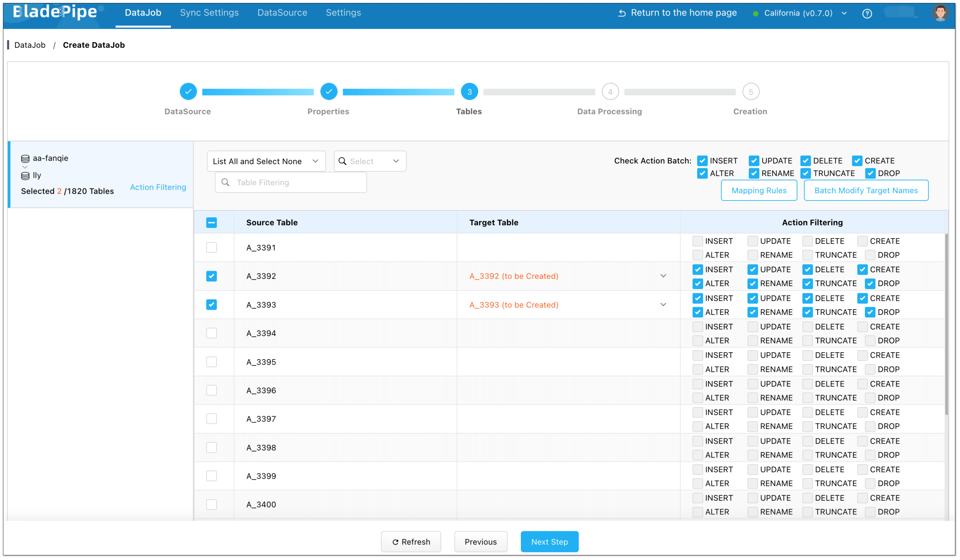Image resolution: width=960 pixels, height=560 pixels.
Task: Click the lly database icon
Action: [x=25, y=176]
